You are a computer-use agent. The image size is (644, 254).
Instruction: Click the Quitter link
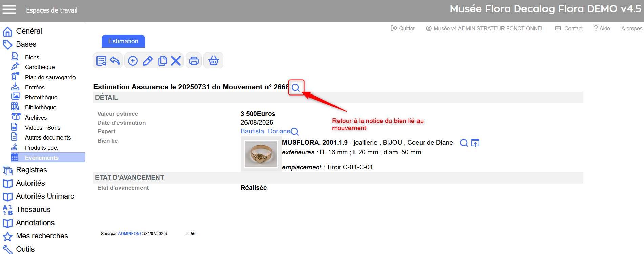(403, 29)
